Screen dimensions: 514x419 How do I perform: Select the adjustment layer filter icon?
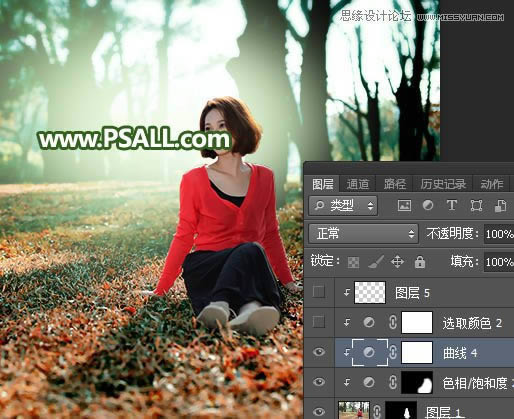(428, 205)
